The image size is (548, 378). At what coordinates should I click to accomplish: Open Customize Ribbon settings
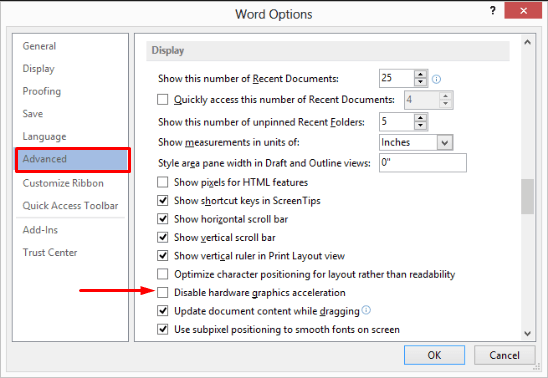(63, 183)
